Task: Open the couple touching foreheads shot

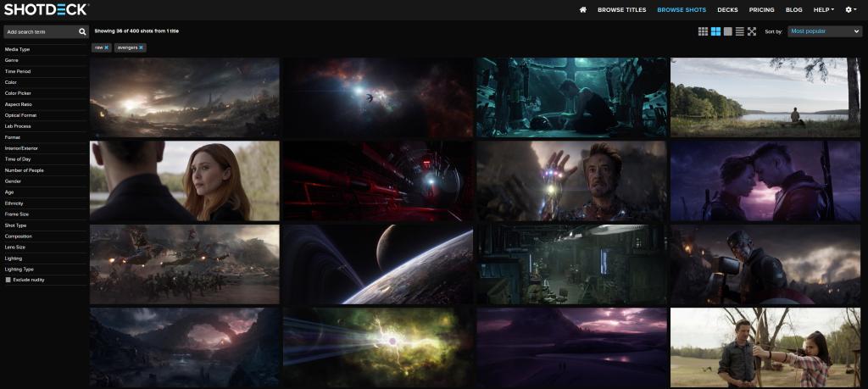Action: (765, 181)
